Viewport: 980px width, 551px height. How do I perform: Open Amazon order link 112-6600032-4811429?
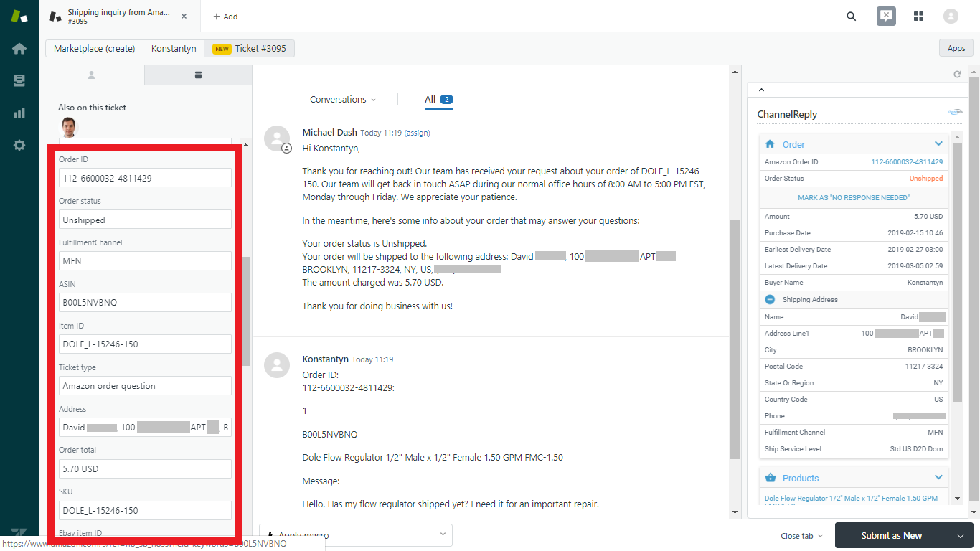907,162
